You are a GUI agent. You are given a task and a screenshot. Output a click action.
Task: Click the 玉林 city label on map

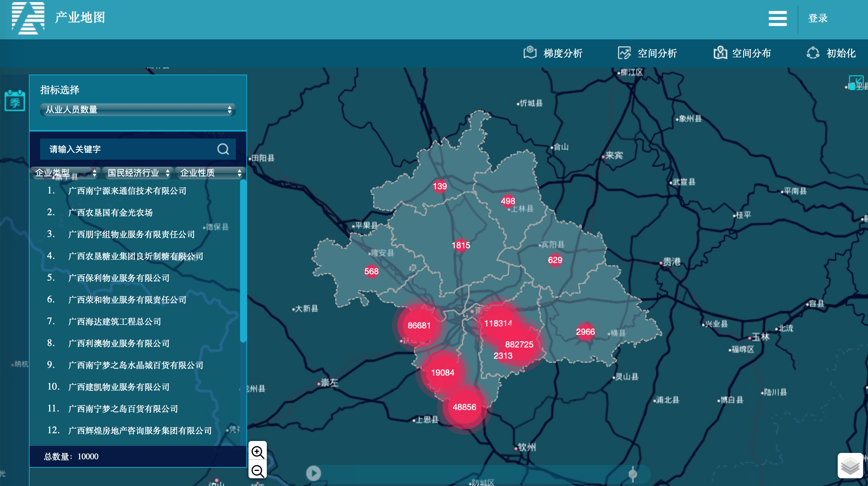[x=760, y=337]
